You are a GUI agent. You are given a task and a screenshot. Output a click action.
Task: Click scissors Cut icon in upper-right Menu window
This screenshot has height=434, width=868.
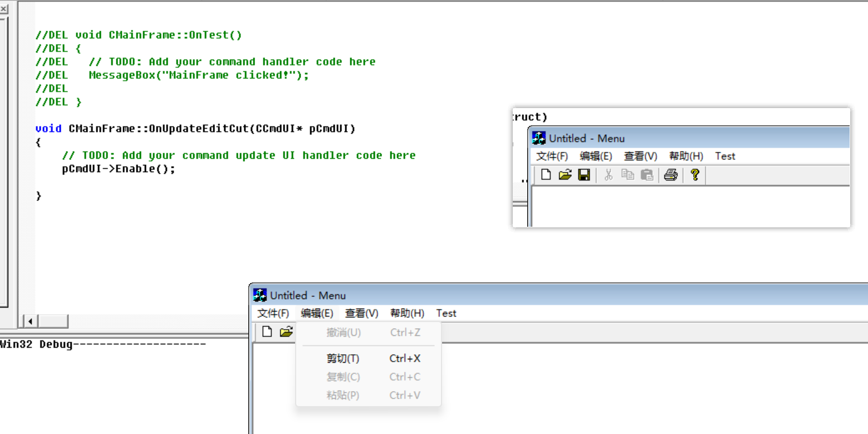click(x=609, y=175)
